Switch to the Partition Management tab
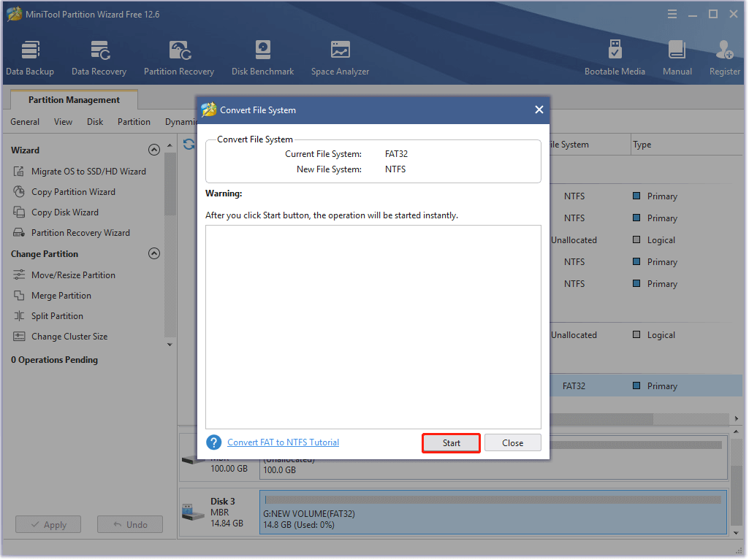 pos(74,100)
